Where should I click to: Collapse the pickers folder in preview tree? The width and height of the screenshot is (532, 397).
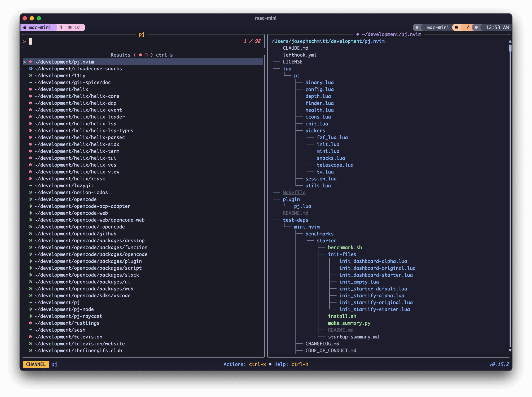[315, 130]
